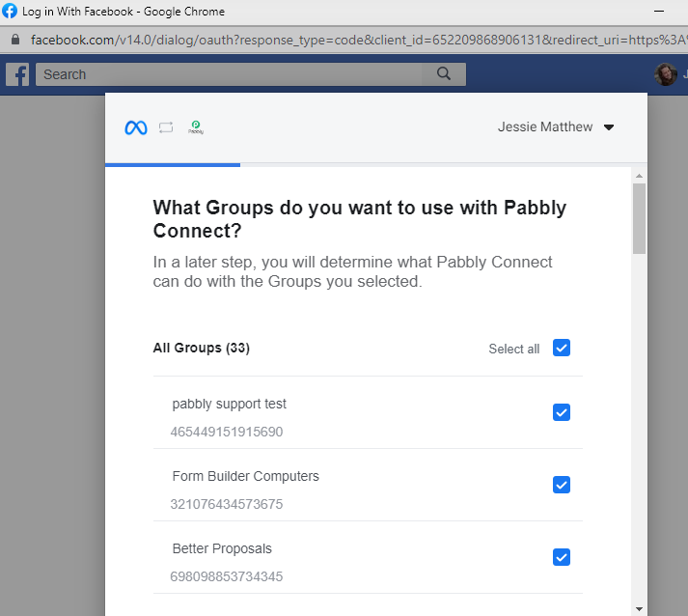Toggle the Select all checkbox
The image size is (688, 616).
(x=562, y=348)
